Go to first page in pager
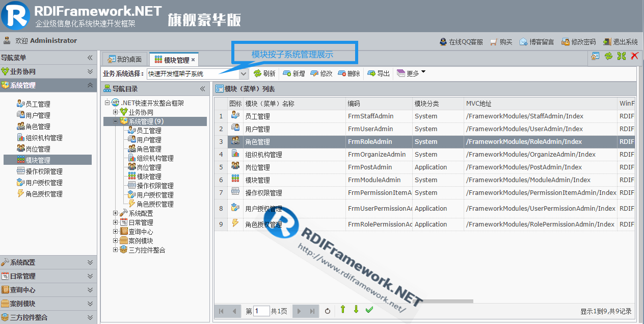This screenshot has width=644, height=324. point(221,311)
